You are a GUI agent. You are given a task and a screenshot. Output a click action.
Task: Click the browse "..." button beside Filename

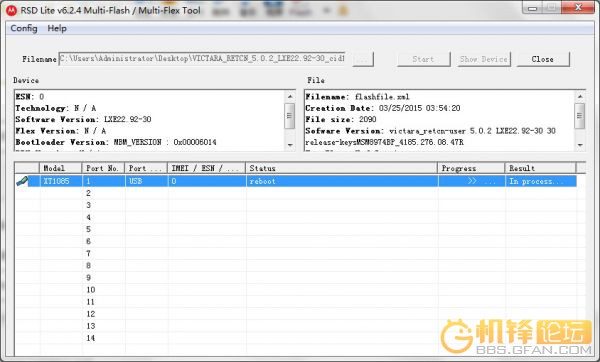[362, 59]
